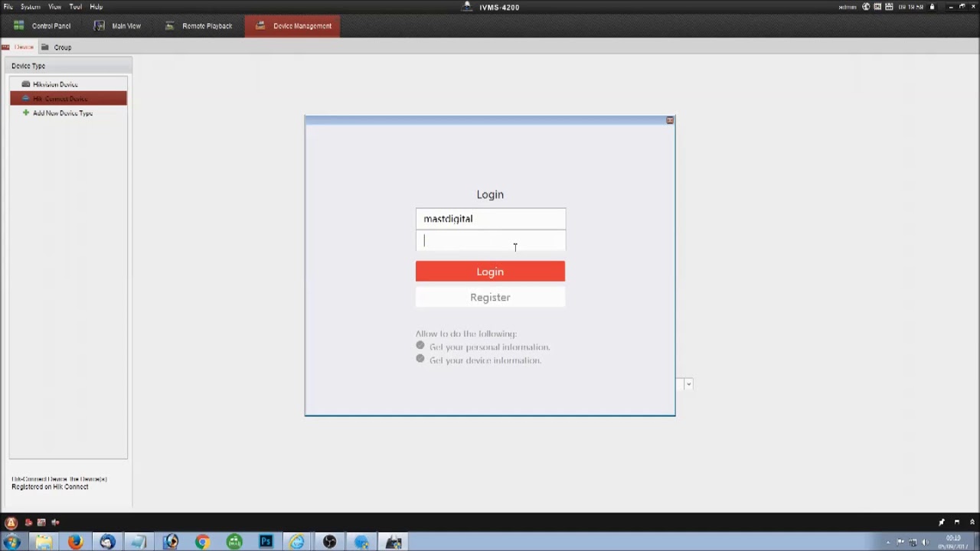
Task: Click the Remote Playback icon
Action: coord(170,25)
